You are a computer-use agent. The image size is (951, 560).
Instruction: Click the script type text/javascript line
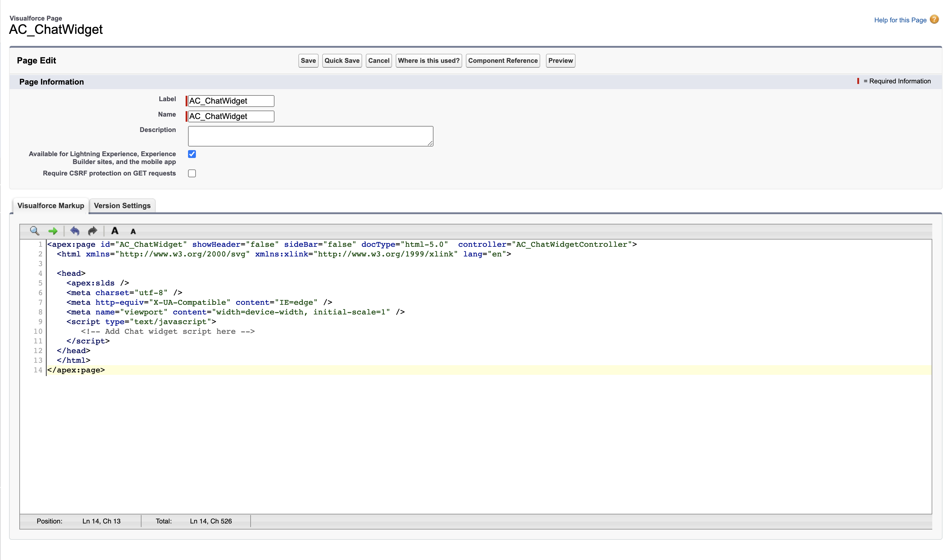click(141, 321)
